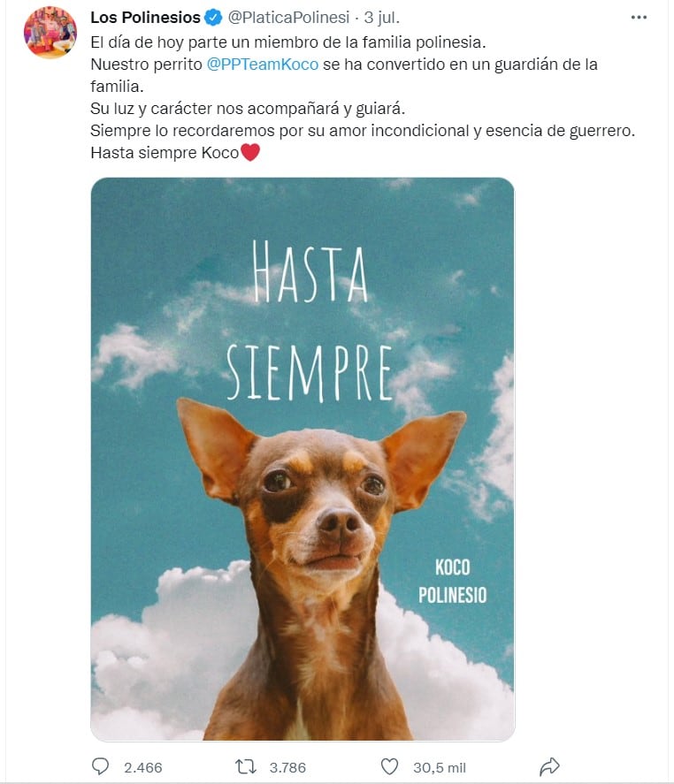674x784 pixels.
Task: Open the Hasta Siempre Koco image
Action: coord(303,459)
